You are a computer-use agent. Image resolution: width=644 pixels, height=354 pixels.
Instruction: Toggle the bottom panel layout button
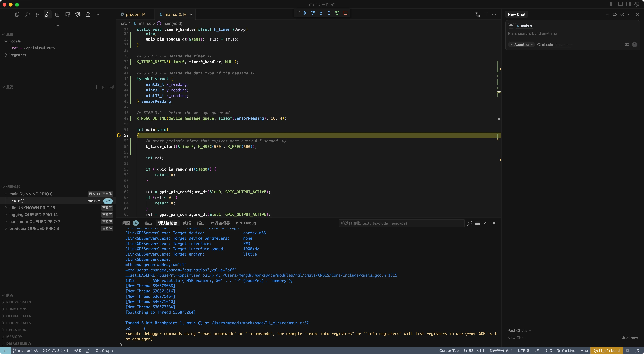coord(620,4)
